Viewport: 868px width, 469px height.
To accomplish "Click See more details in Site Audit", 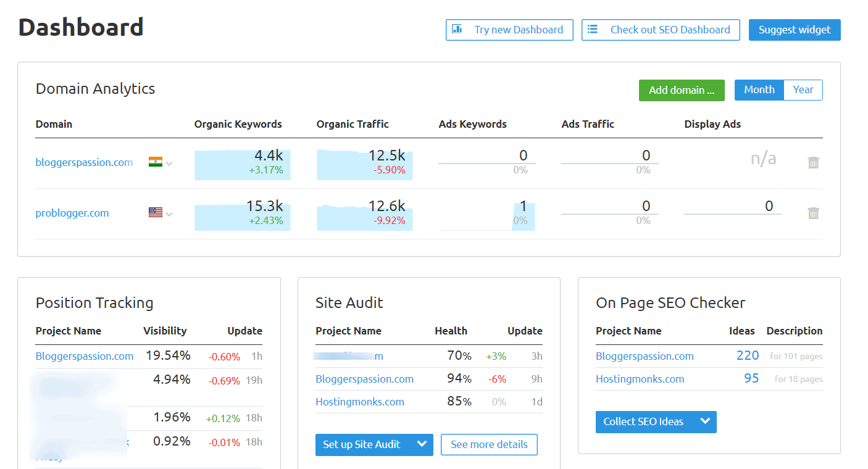I will (489, 444).
